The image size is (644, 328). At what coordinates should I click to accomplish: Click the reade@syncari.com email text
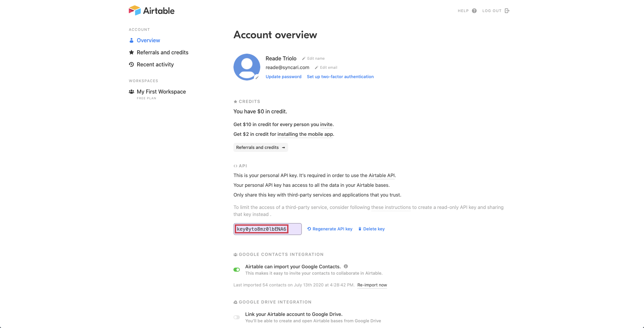(287, 67)
